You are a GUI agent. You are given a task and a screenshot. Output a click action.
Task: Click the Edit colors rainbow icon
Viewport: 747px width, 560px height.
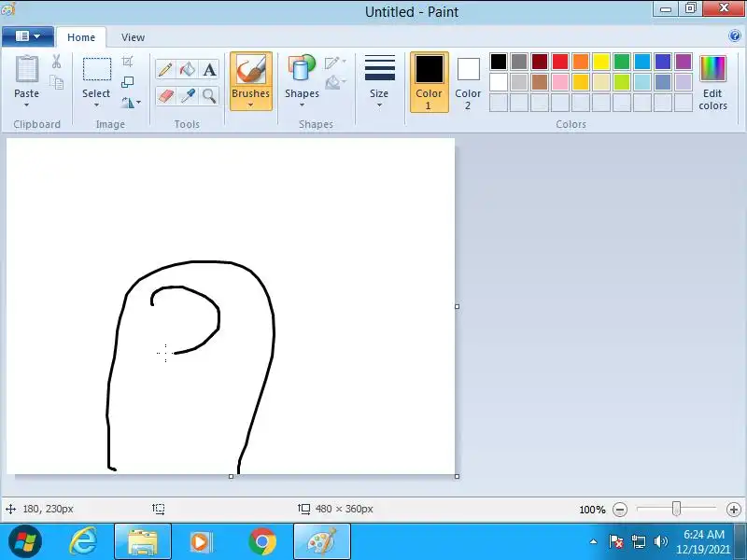pyautogui.click(x=712, y=68)
